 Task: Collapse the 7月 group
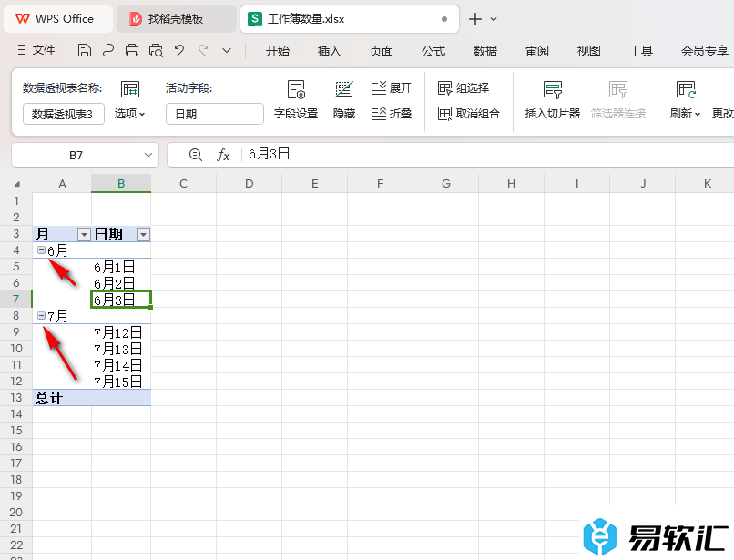coord(41,316)
